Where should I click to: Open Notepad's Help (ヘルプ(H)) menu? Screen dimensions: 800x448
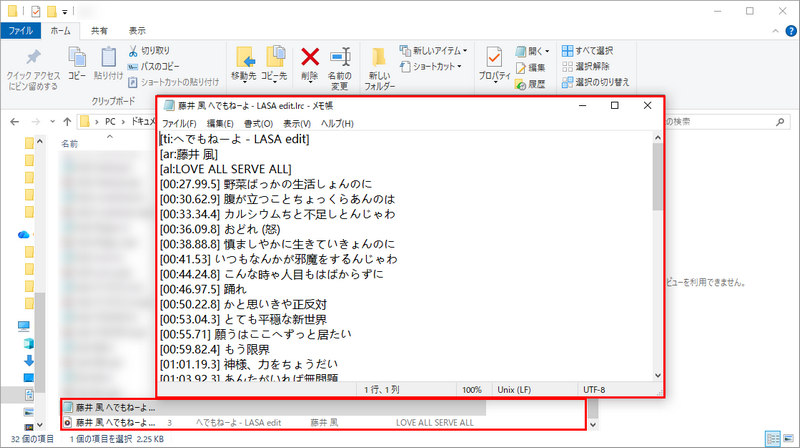coord(337,123)
